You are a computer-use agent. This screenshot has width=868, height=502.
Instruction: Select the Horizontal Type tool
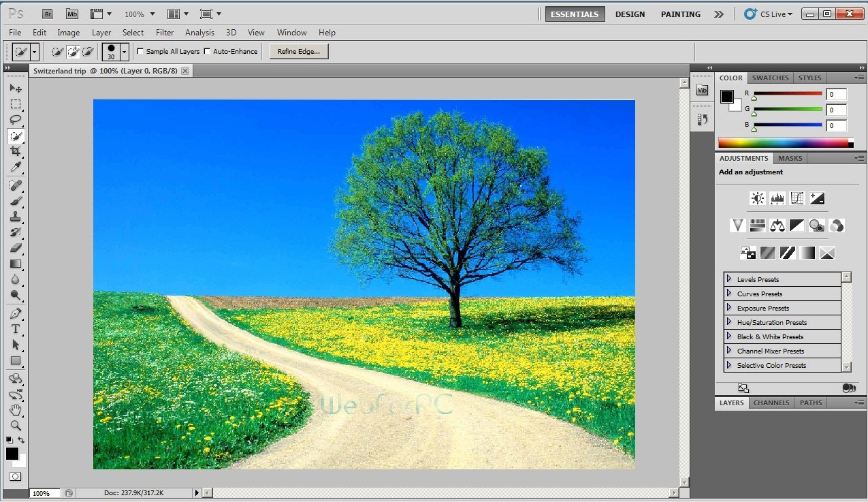click(x=16, y=328)
